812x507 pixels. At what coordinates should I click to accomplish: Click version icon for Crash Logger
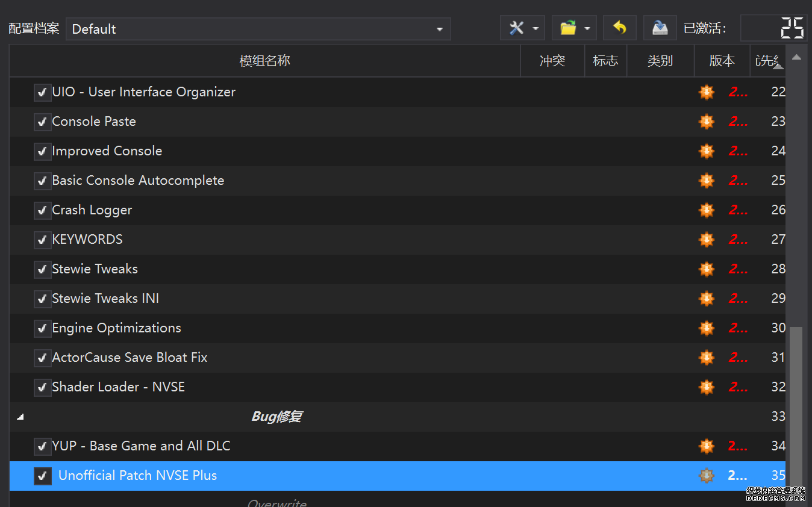click(706, 210)
